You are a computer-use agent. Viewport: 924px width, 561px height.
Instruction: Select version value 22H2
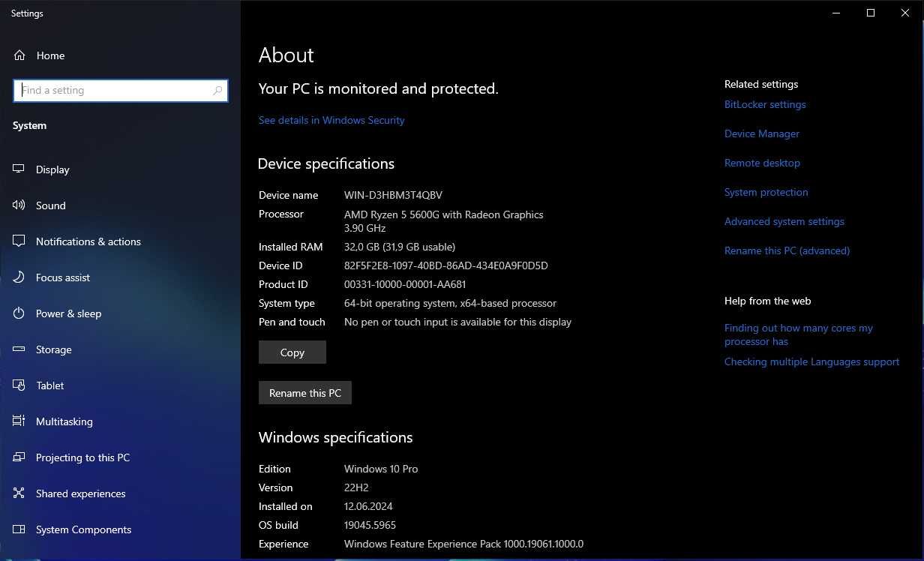tap(356, 487)
